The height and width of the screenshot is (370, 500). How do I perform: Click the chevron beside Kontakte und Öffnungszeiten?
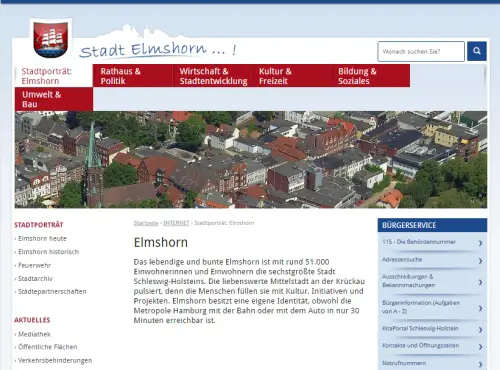click(480, 347)
